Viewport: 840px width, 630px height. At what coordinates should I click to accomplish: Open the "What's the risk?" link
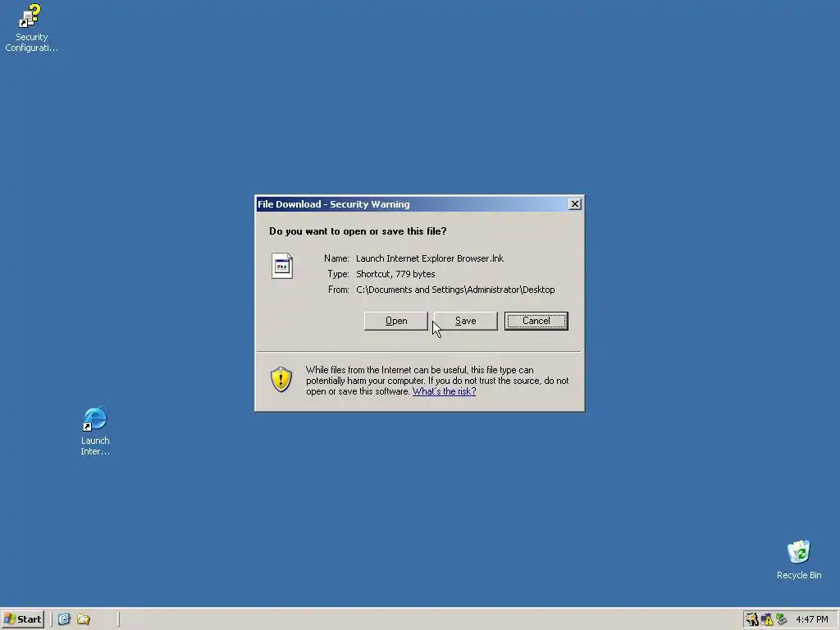tap(444, 391)
